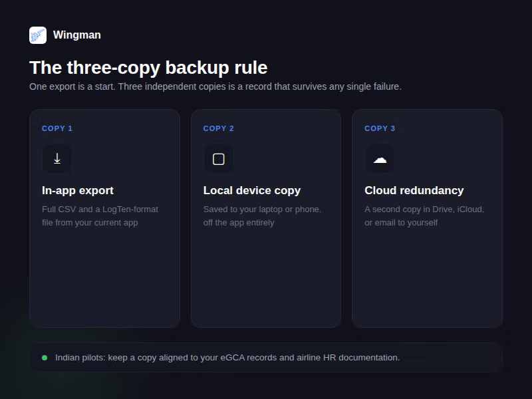
Task: Click the "COPY 1" label
Action: [57, 128]
